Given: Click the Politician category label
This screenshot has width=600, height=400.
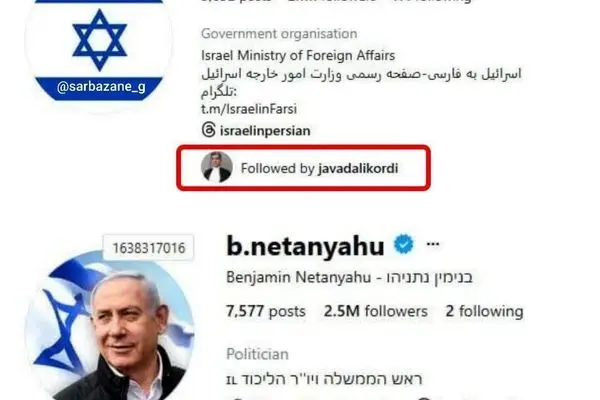Looking at the screenshot, I should tap(257, 354).
